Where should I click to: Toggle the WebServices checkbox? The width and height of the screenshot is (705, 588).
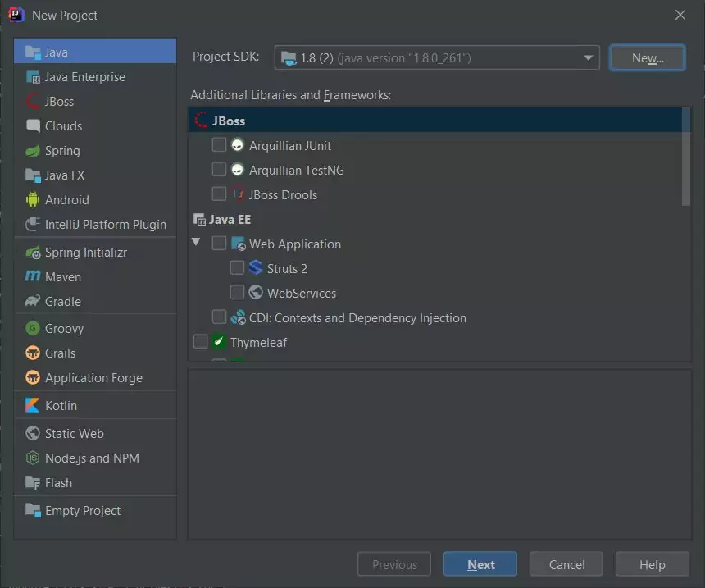(237, 293)
